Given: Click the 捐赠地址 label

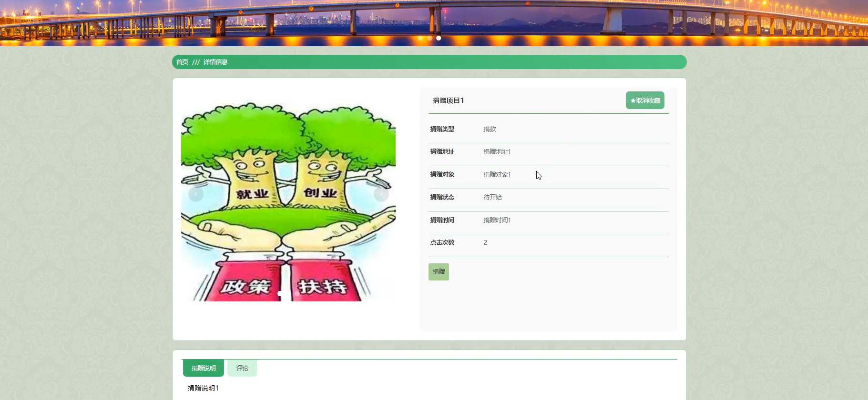Looking at the screenshot, I should [x=442, y=152].
